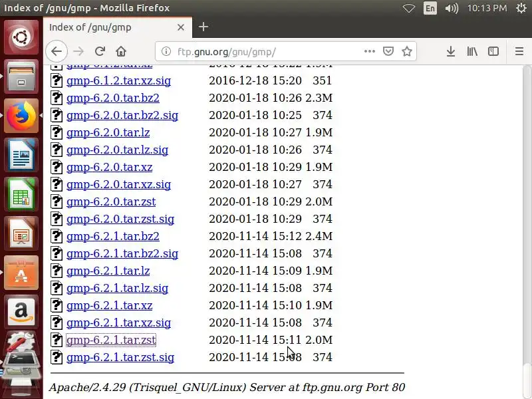Close the Index of /gnu/gmp tab
Screen dimensions: 532x399
(181, 27)
